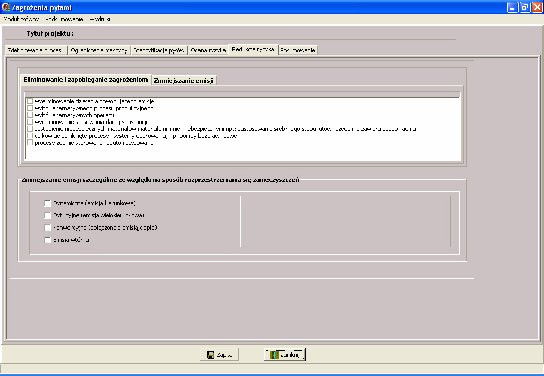The image size is (544, 376).
Task: Click the app icon in title bar
Action: [6, 7]
